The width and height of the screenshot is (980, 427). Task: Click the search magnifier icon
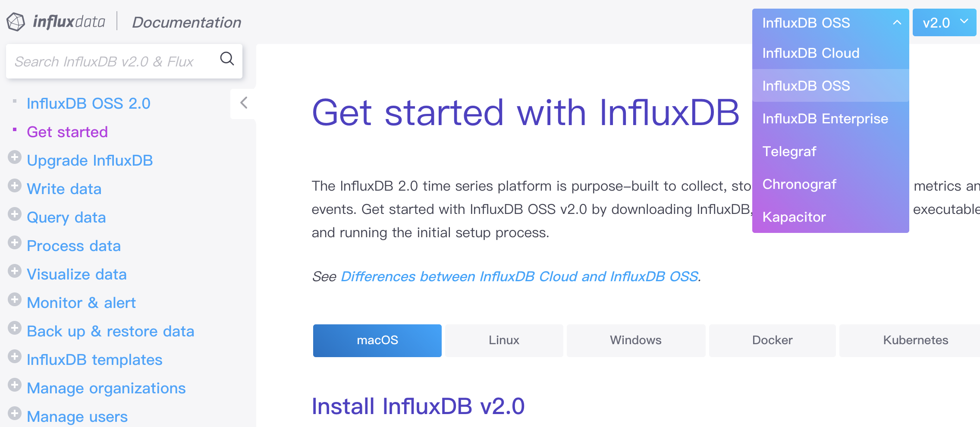click(x=227, y=58)
